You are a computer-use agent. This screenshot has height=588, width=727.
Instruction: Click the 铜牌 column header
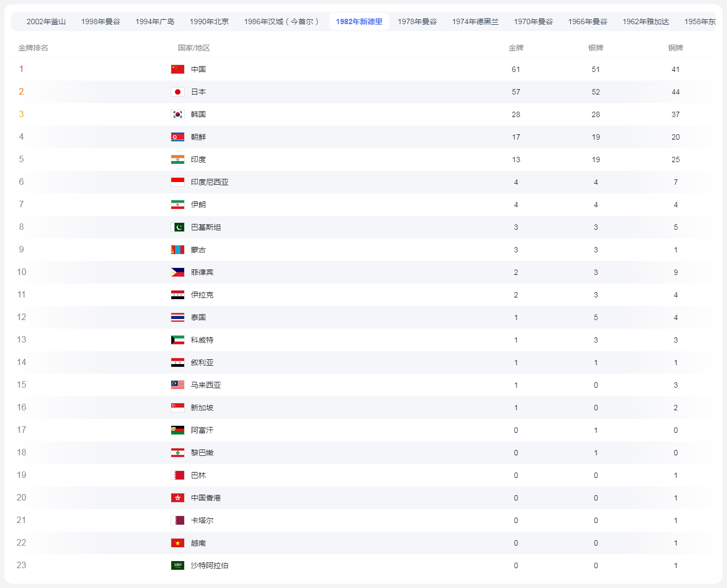tap(675, 48)
